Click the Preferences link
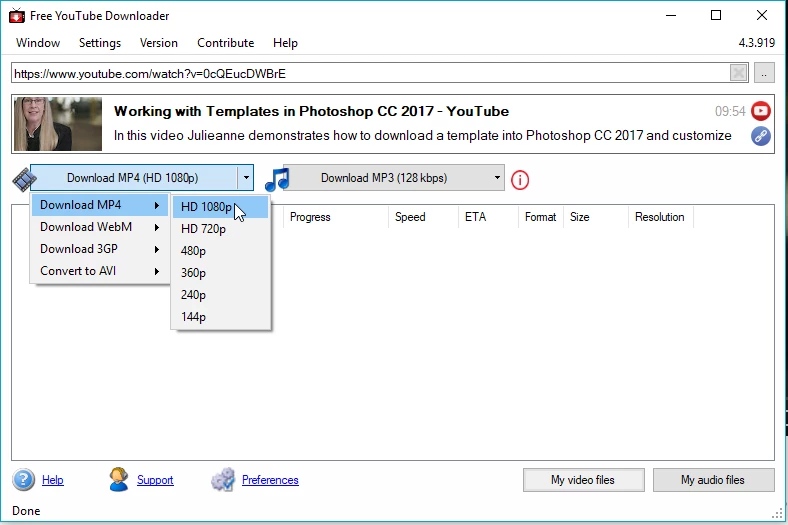Viewport: 788px width, 525px height. (x=270, y=480)
